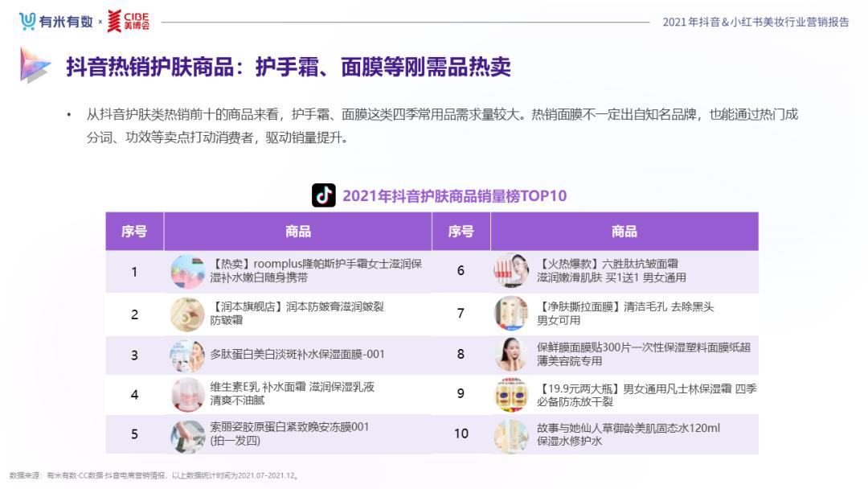868x489 pixels.
Task: Click 维生素E乳 product image
Action: click(187, 394)
